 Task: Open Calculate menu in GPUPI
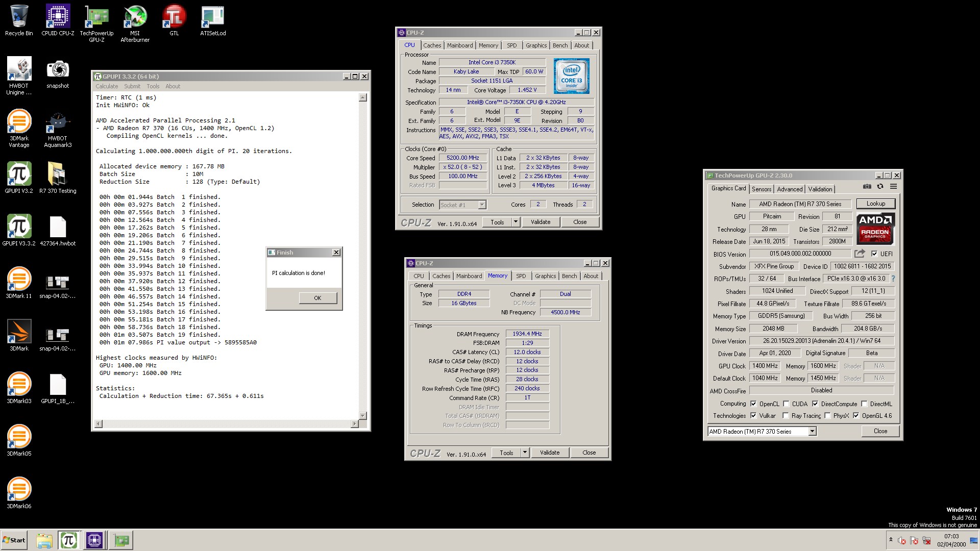coord(107,86)
